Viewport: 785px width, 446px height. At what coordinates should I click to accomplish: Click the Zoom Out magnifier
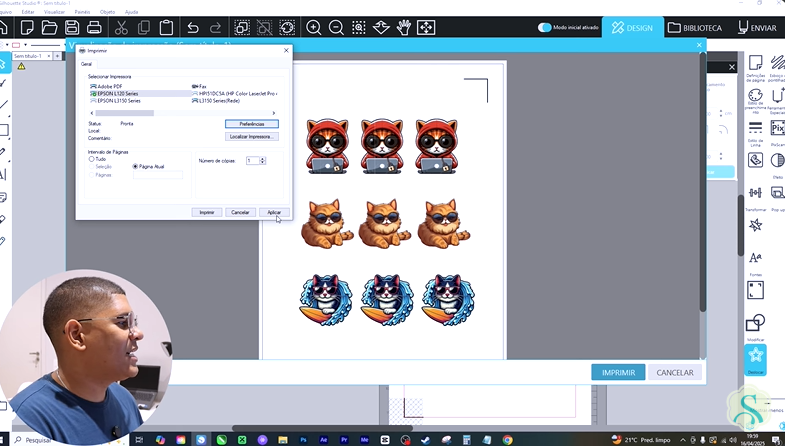coord(336,28)
